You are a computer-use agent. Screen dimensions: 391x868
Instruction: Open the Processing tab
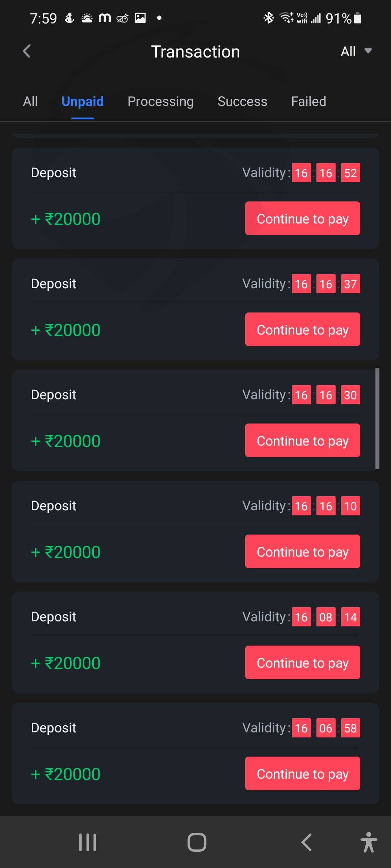tap(160, 102)
